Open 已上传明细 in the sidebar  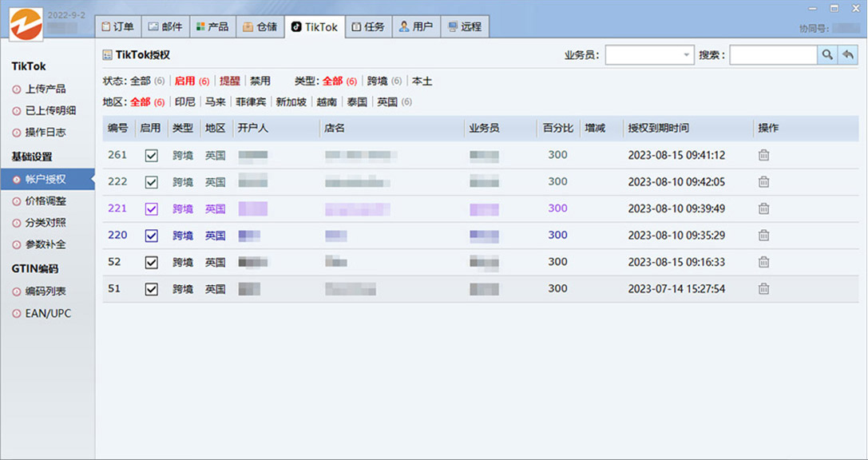pos(50,110)
